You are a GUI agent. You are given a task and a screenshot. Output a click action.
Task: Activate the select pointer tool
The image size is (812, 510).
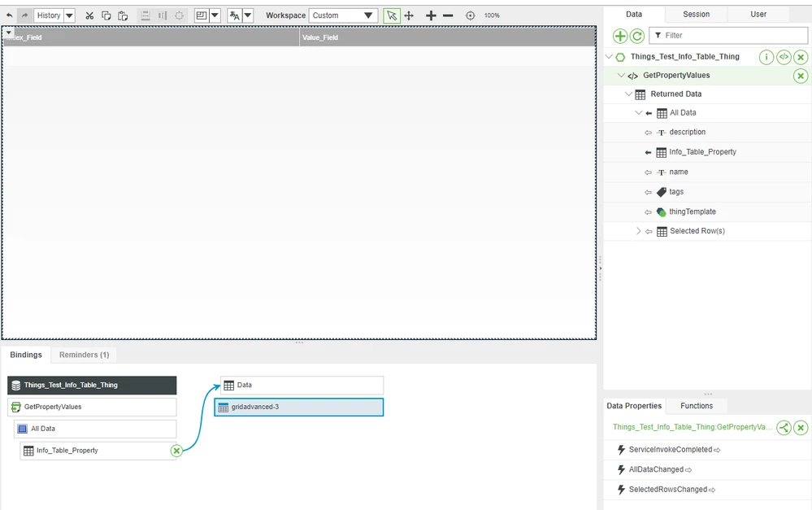click(392, 15)
